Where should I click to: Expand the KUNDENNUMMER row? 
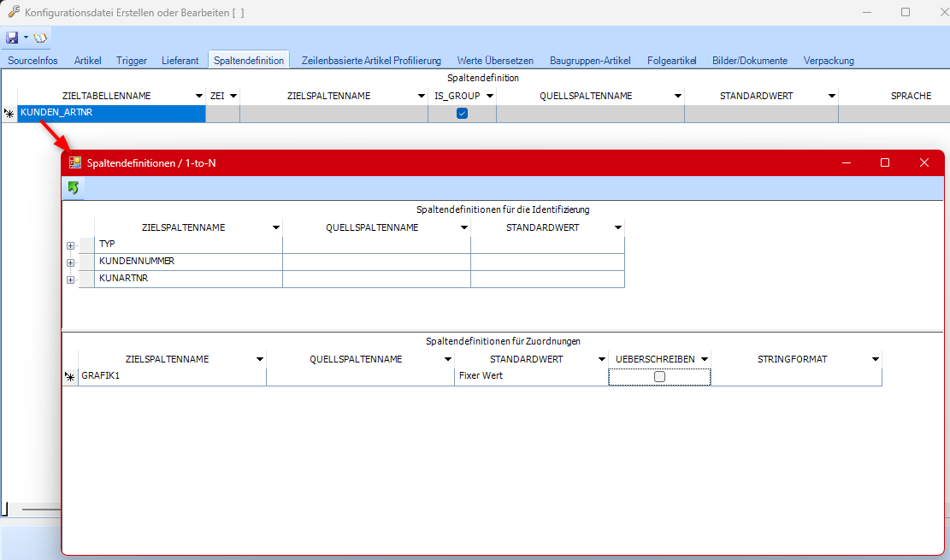coord(70,262)
